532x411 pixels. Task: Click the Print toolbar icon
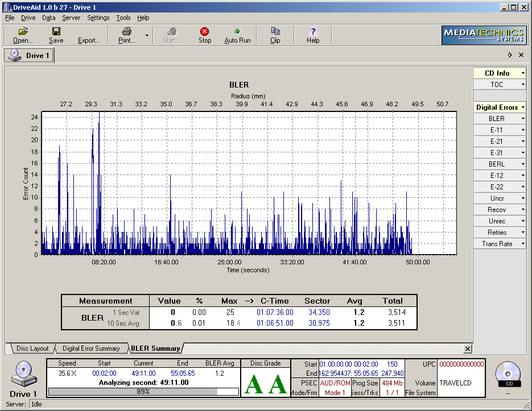(126, 32)
